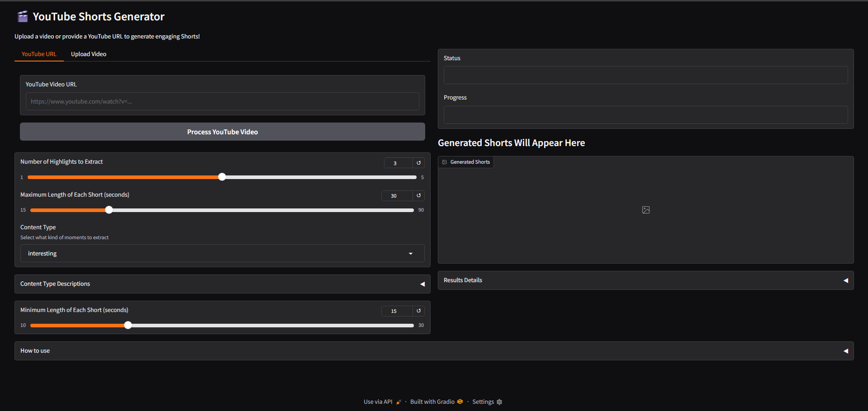868x411 pixels.
Task: Click the 'Select what kind of moments' hint
Action: [x=64, y=237]
